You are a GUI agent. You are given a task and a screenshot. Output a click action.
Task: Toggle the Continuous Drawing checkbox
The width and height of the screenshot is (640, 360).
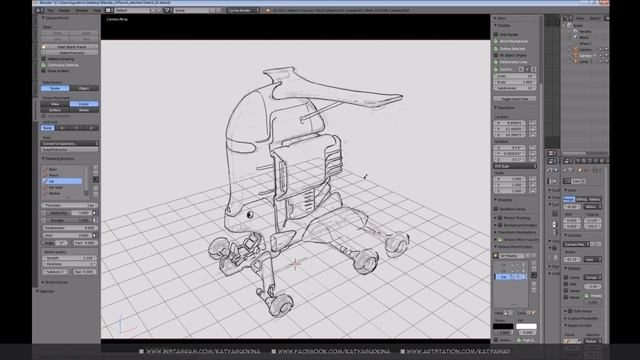click(44, 65)
